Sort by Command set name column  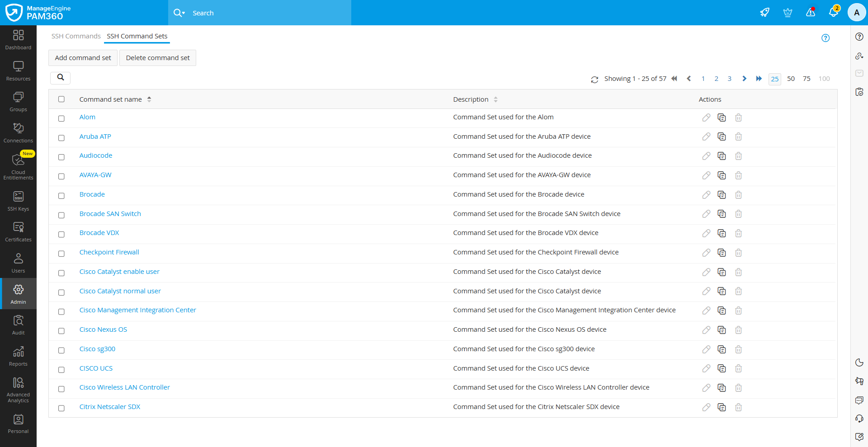pyautogui.click(x=149, y=99)
